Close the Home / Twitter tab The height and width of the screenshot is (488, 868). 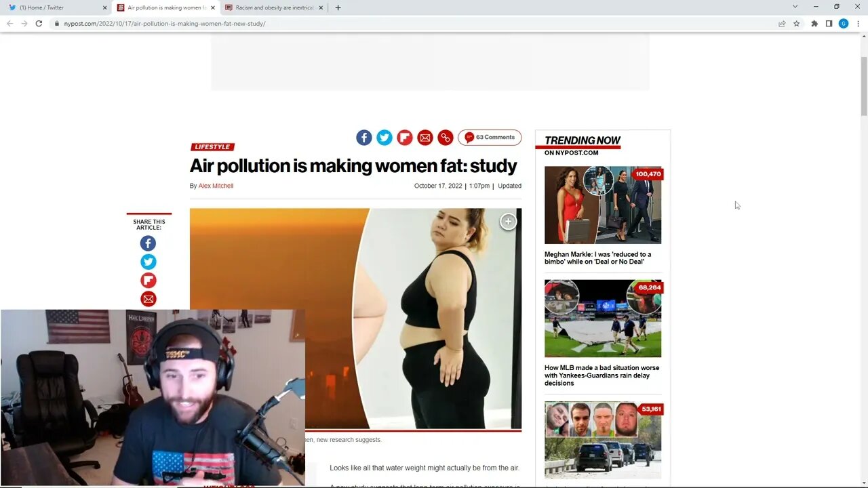point(104,7)
